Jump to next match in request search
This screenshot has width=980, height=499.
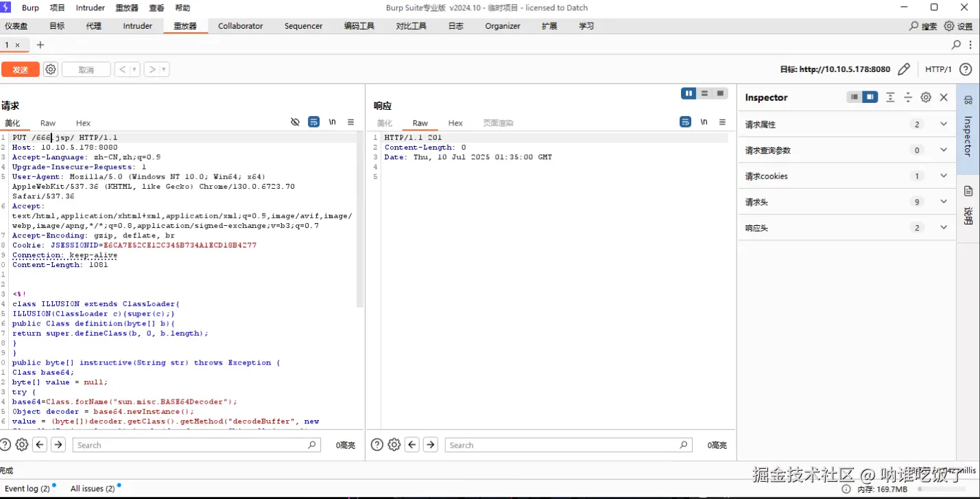(x=59, y=445)
